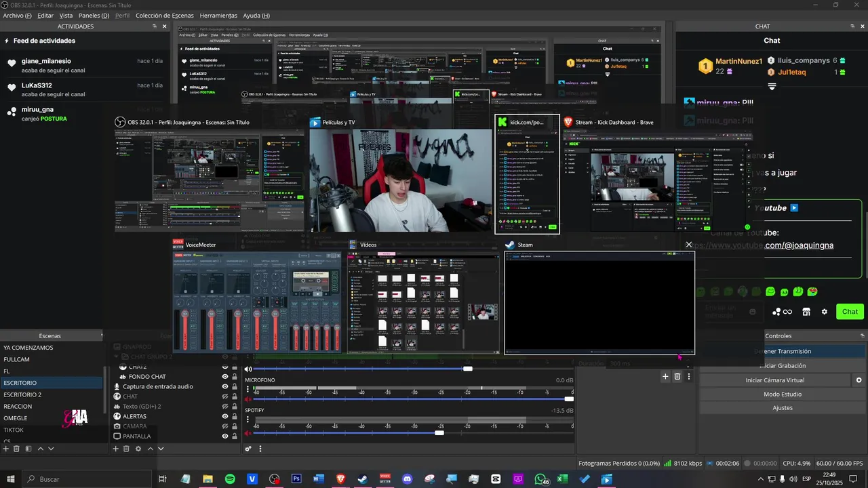The height and width of the screenshot is (488, 868).
Task: Remove scene transition with trash icon
Action: pos(677,376)
